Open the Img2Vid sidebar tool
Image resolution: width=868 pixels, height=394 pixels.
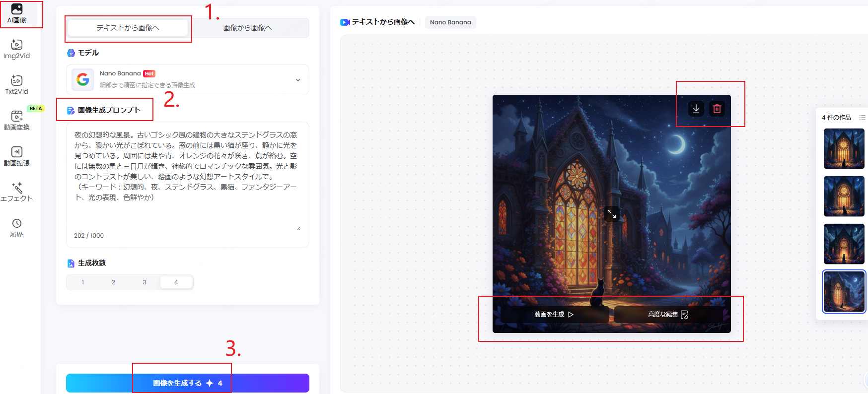[17, 49]
